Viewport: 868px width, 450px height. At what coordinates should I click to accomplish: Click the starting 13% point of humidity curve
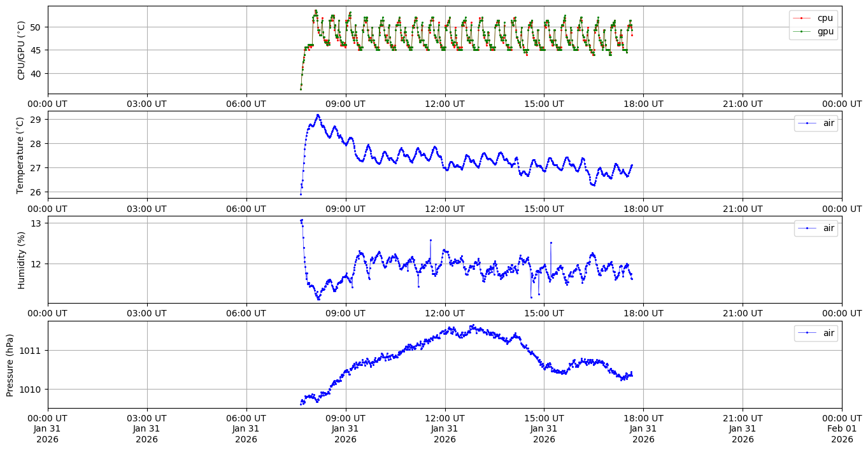point(301,220)
